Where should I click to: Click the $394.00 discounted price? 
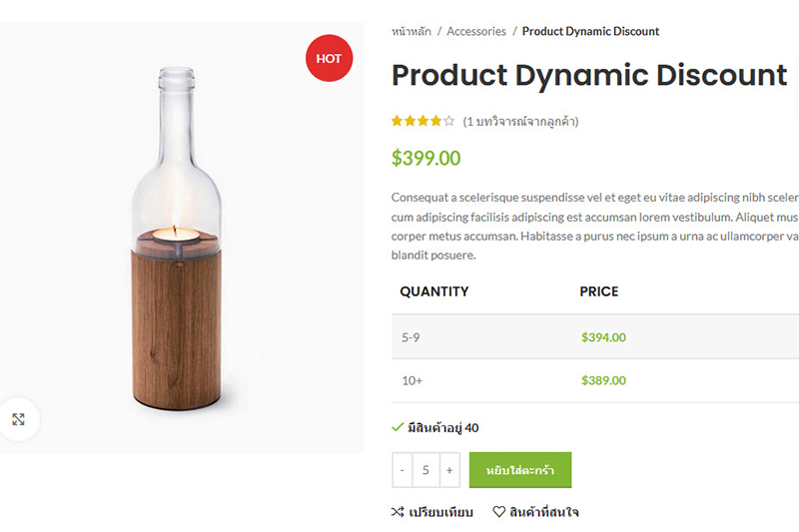(603, 337)
